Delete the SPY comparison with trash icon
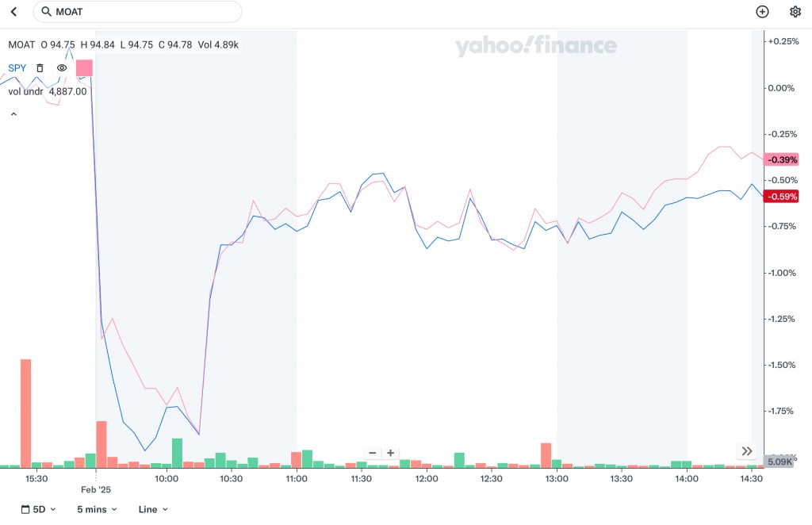 pos(40,68)
